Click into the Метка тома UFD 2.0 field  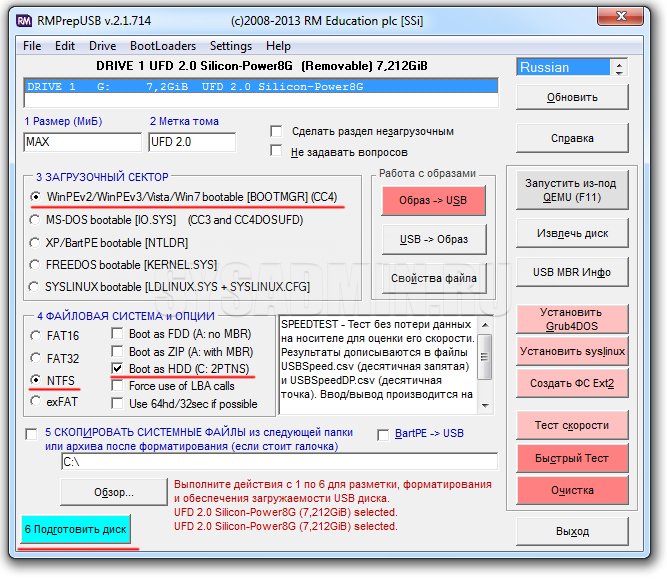coord(192,142)
